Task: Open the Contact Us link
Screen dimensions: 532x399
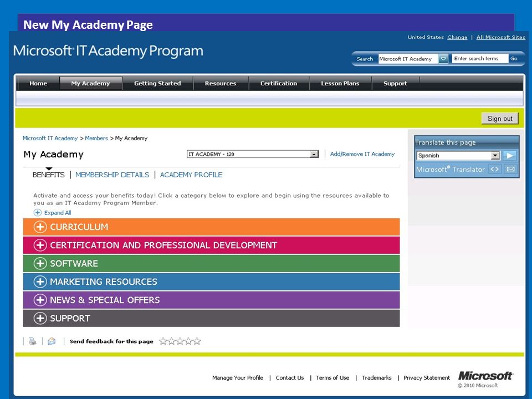Action: point(290,378)
